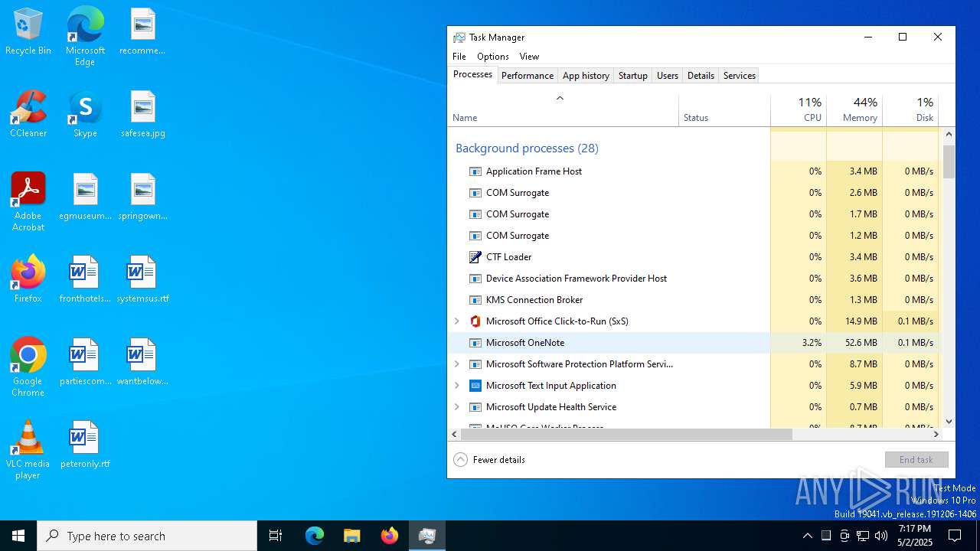Open the network icon in system tray

(x=863, y=536)
